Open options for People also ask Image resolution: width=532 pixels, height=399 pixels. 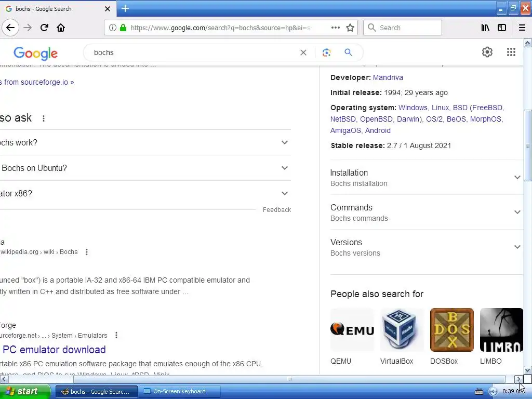pos(44,118)
